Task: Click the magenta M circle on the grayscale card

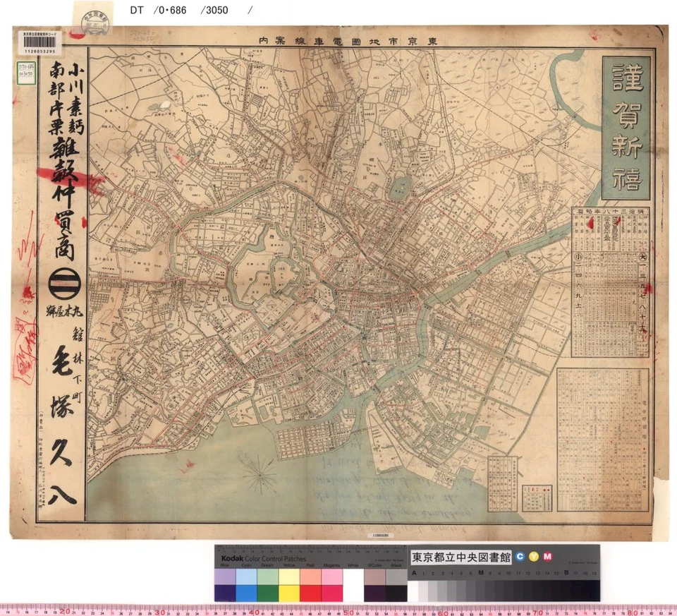Action: [x=547, y=557]
